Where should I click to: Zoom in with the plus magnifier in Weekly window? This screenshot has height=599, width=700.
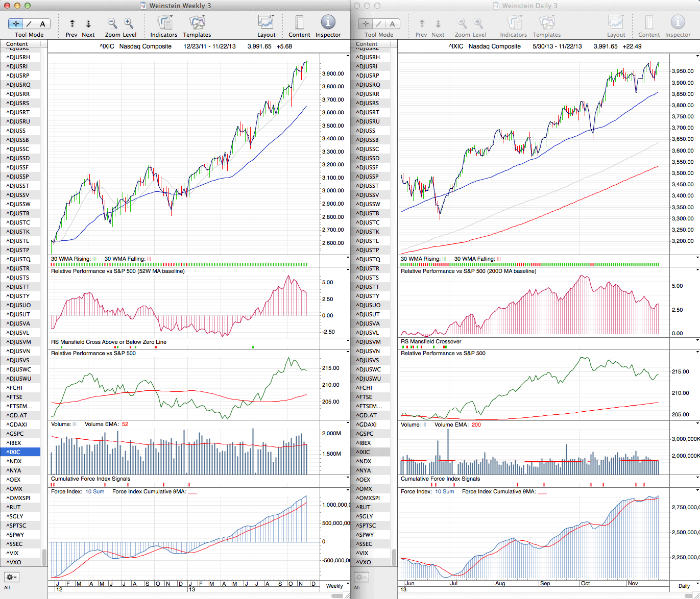point(129,23)
